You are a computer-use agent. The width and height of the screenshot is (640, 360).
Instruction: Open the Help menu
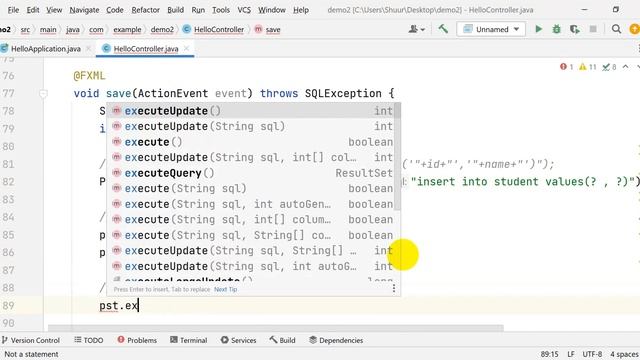(x=301, y=10)
